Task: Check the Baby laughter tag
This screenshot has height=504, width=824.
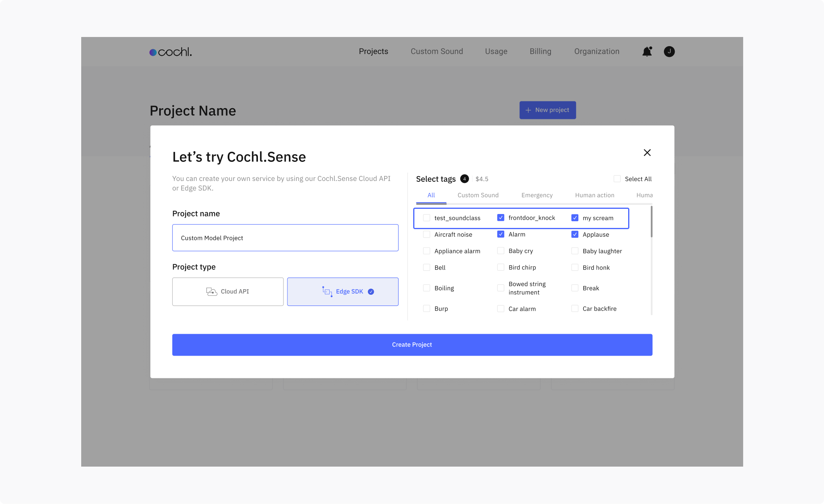Action: (575, 251)
